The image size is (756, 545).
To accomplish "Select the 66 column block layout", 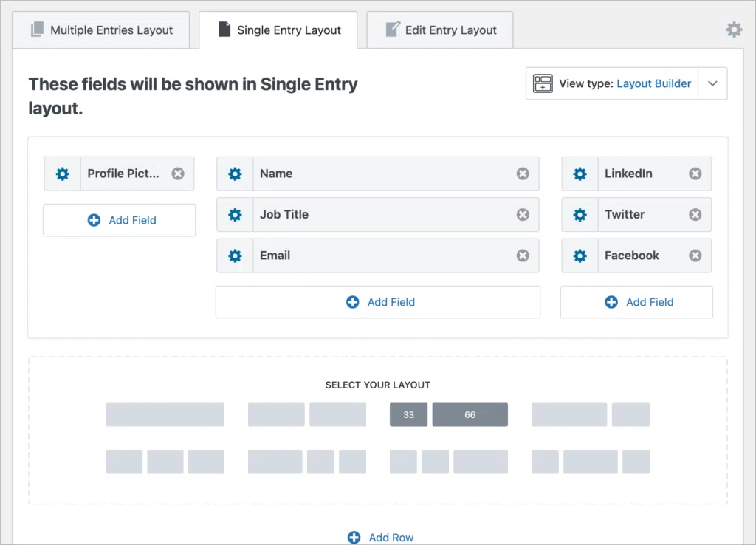I will 470,415.
